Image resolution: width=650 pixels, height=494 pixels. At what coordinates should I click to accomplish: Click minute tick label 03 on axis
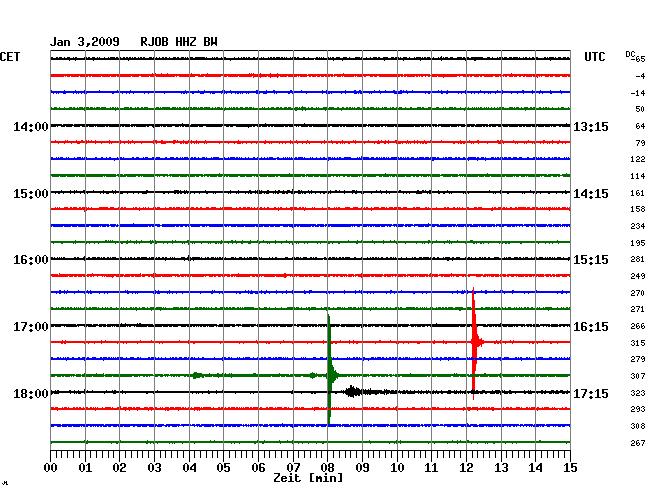tap(154, 468)
